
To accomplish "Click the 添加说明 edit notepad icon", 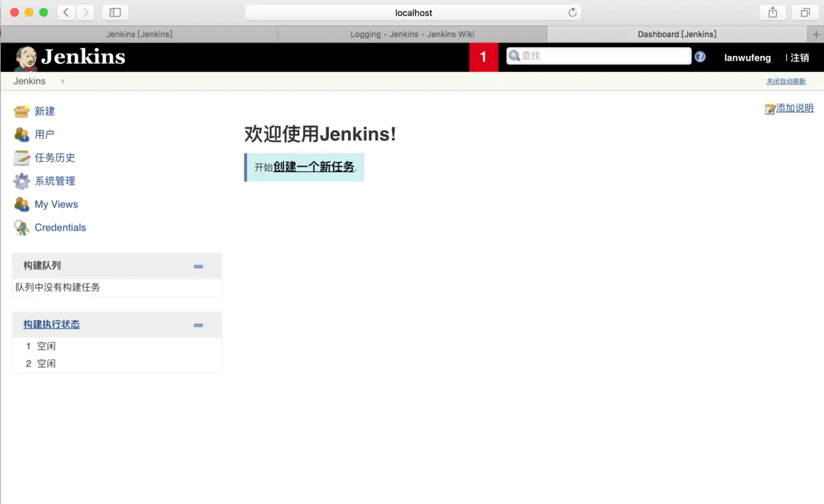I will coord(770,109).
